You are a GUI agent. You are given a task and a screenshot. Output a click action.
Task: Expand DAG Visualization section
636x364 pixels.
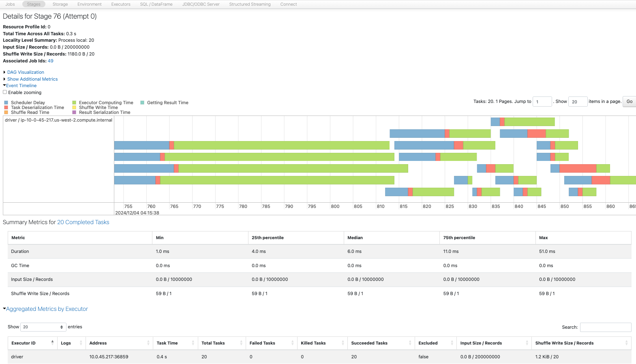26,72
